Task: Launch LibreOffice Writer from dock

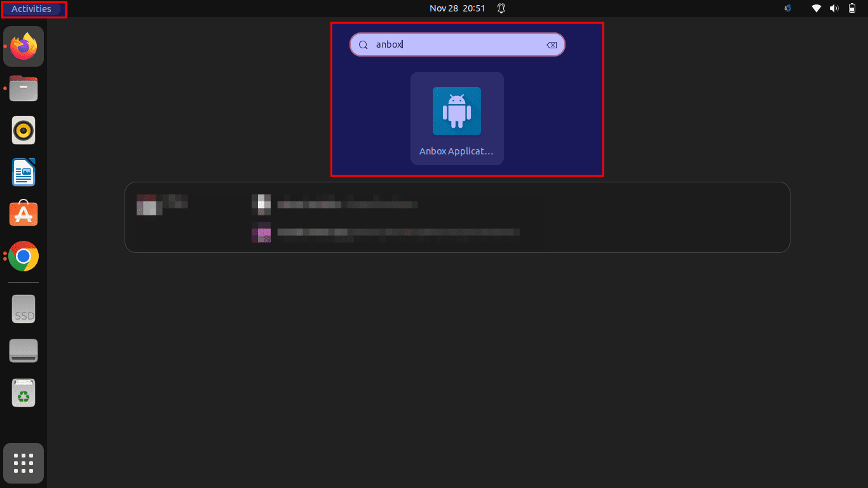Action: (24, 172)
